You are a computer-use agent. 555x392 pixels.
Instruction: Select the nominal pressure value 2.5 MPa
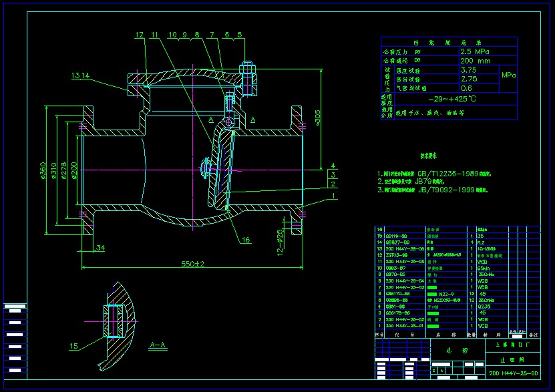[x=475, y=51]
